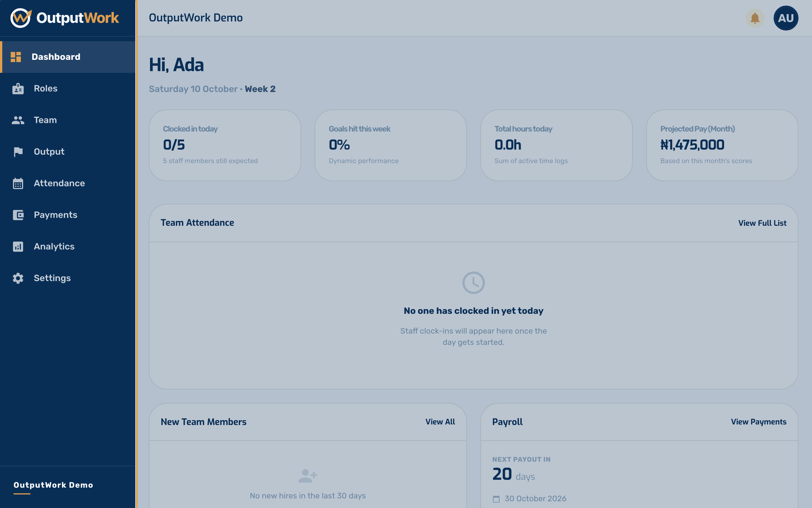Click the NEXT PAYOUT IN label

(x=521, y=460)
